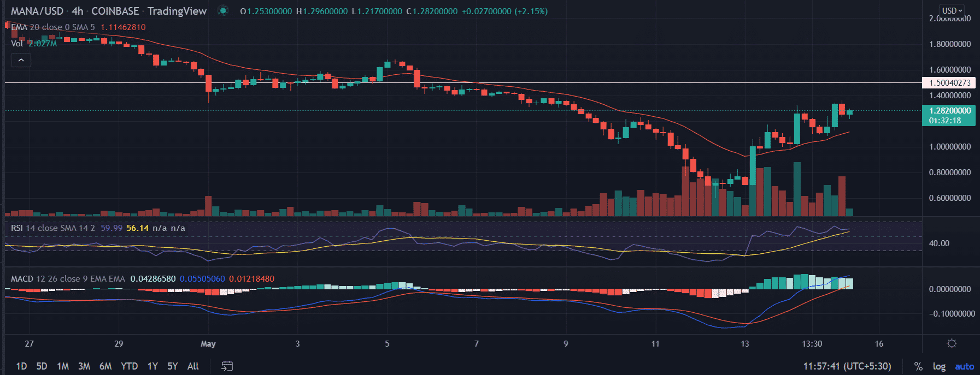Click the green market status dot
The width and height of the screenshot is (980, 375).
(222, 11)
